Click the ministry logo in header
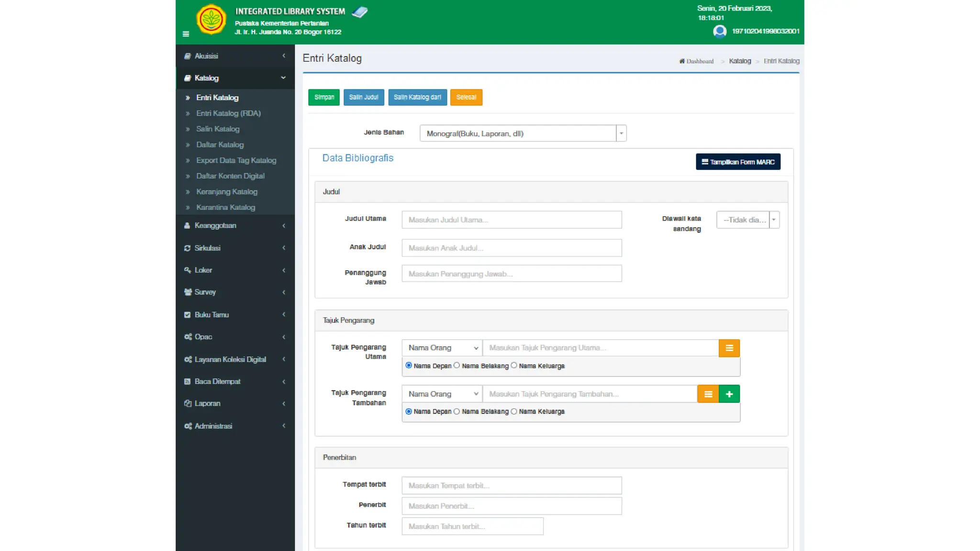The width and height of the screenshot is (980, 551). pyautogui.click(x=211, y=20)
